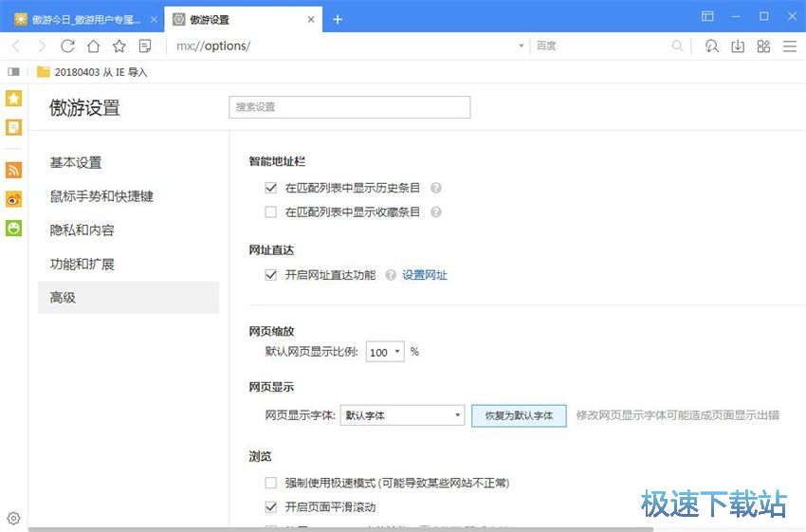Close the 傲游设置 tab
The width and height of the screenshot is (806, 532).
311,20
